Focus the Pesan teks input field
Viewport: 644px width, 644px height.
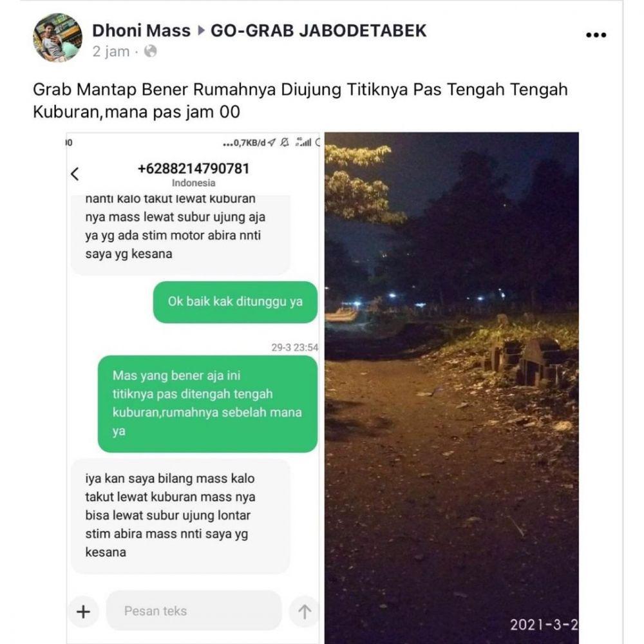(x=194, y=611)
